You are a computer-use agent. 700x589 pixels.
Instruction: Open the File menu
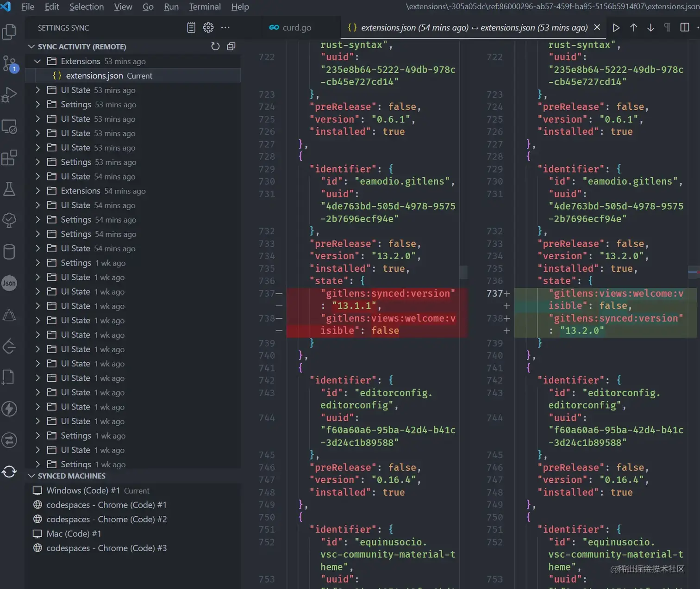click(x=28, y=6)
